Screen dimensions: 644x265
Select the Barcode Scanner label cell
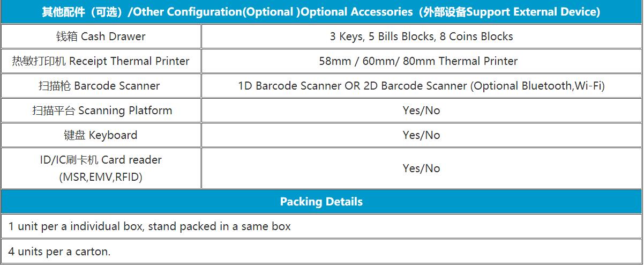(x=101, y=86)
